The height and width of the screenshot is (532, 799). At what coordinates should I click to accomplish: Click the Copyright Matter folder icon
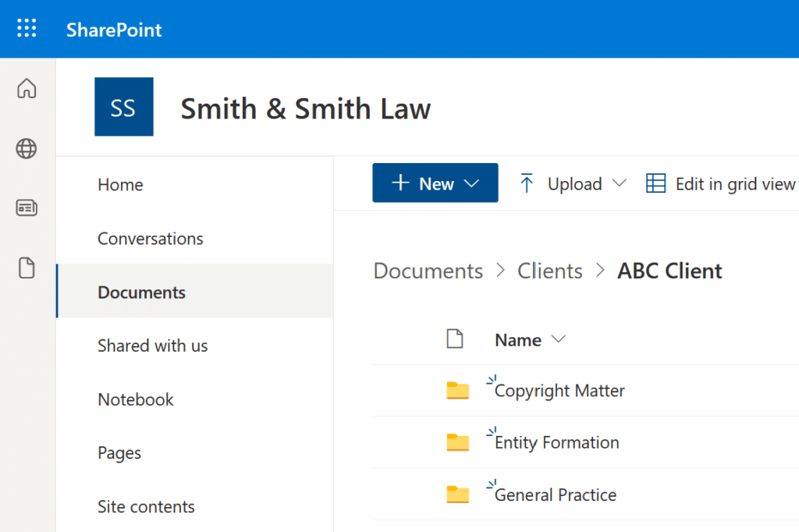[x=458, y=391]
